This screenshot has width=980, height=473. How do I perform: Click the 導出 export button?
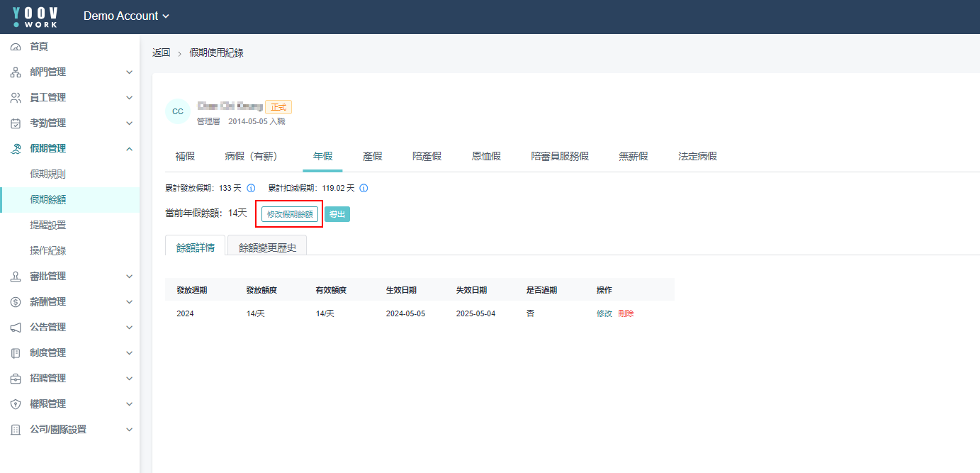click(x=337, y=214)
